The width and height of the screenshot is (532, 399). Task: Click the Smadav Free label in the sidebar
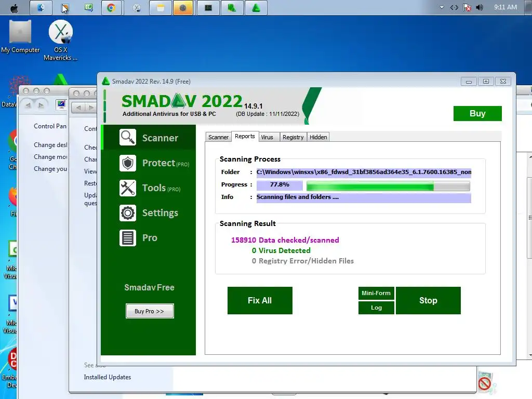149,287
